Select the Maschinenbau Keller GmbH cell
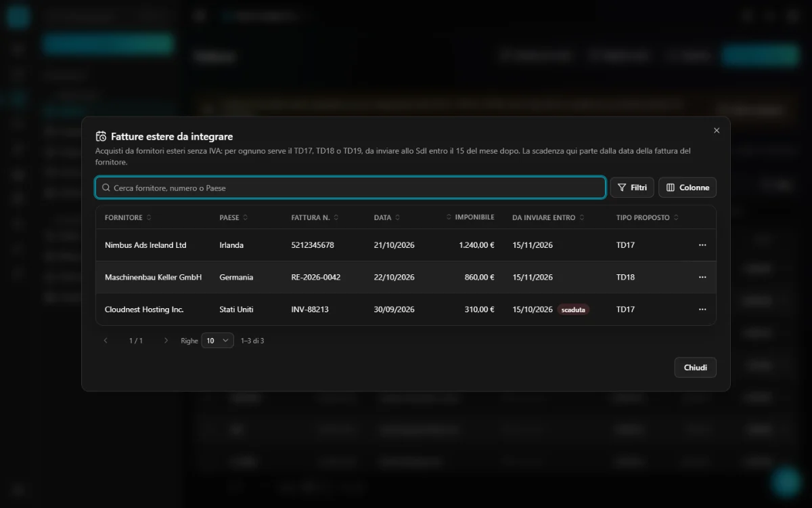 point(153,277)
